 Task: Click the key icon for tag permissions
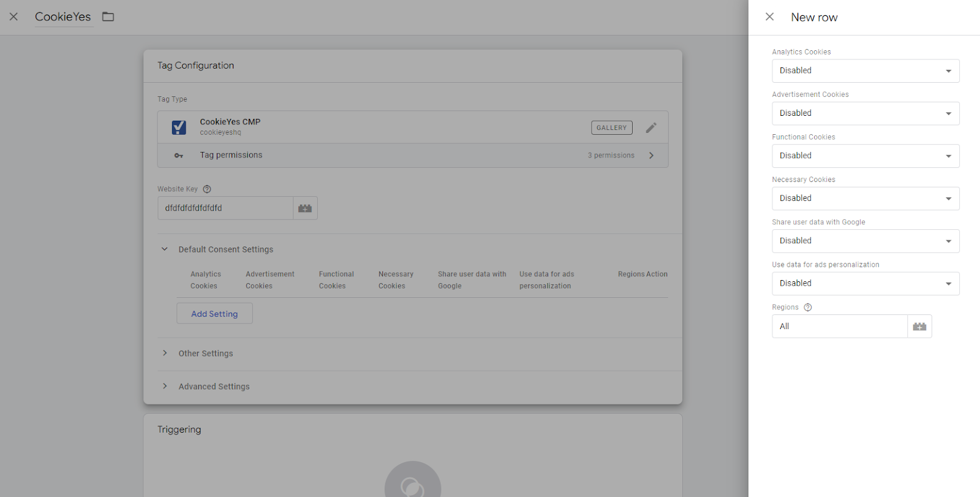coord(179,156)
